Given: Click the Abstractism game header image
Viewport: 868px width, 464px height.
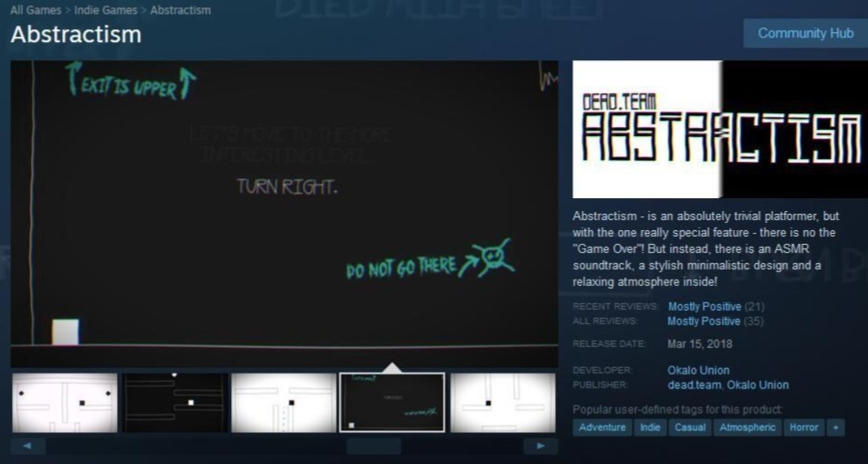Looking at the screenshot, I should click(720, 129).
